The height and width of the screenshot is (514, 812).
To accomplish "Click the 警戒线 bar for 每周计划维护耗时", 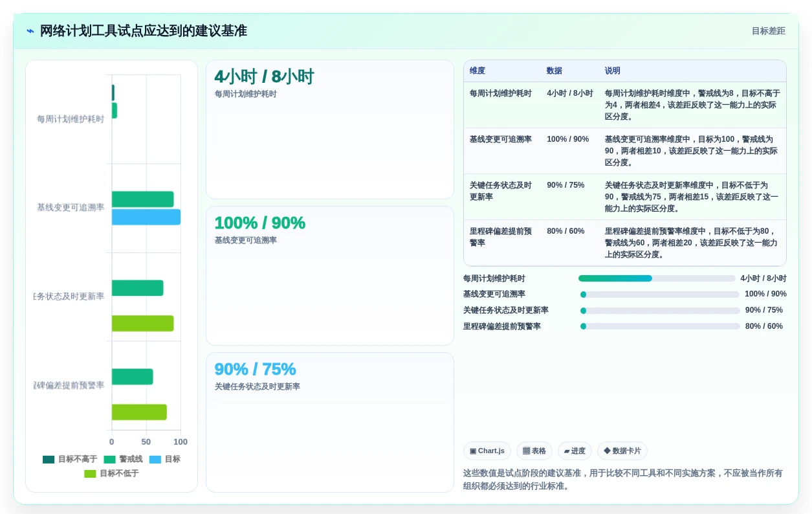I will pyautogui.click(x=115, y=111).
